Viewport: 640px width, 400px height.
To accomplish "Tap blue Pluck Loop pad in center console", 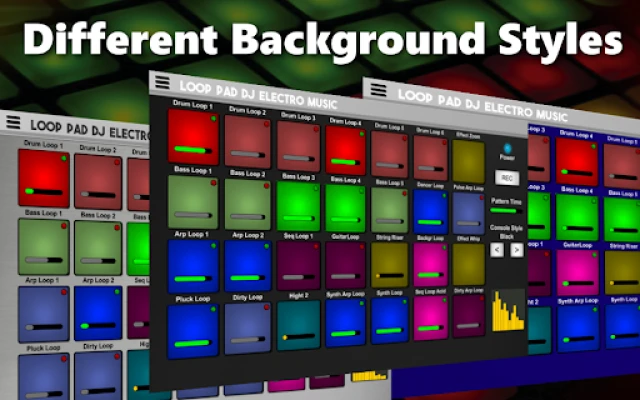I will click(x=193, y=331).
